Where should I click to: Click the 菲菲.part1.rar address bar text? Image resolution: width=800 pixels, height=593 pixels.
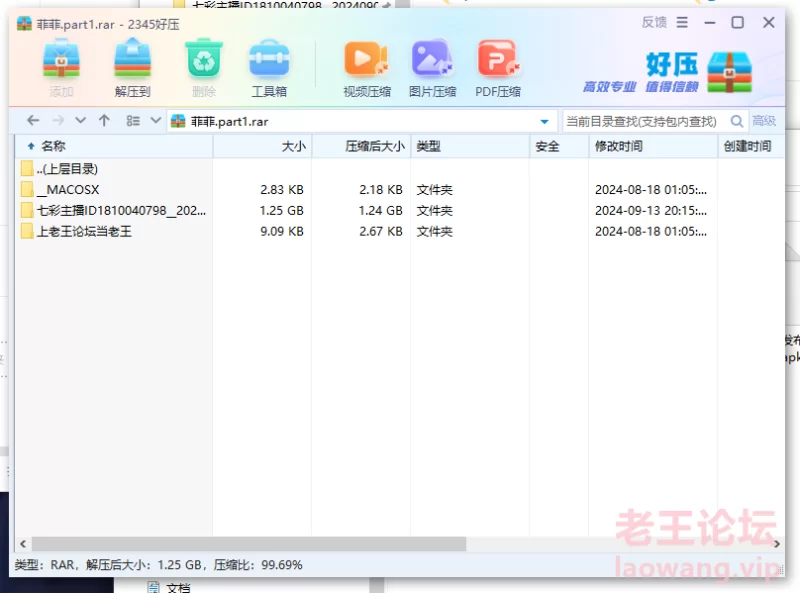[x=230, y=121]
